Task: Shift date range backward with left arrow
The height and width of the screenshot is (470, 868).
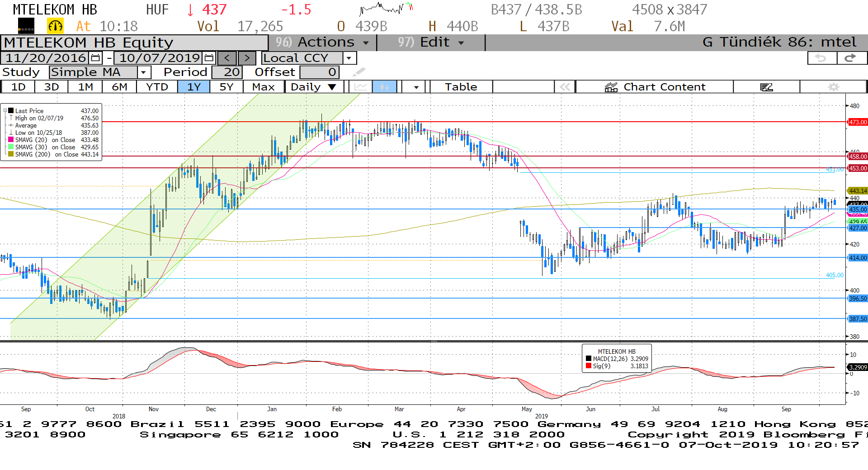Action: (x=227, y=58)
